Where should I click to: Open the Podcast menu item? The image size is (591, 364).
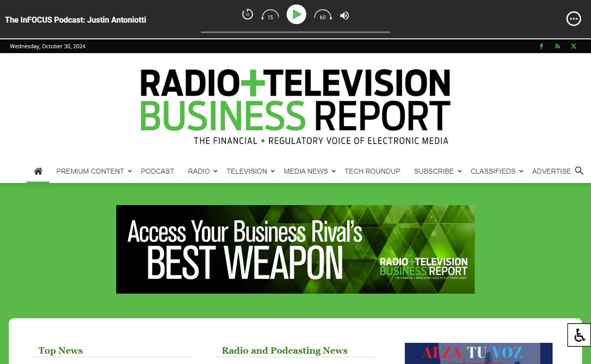coord(157,171)
